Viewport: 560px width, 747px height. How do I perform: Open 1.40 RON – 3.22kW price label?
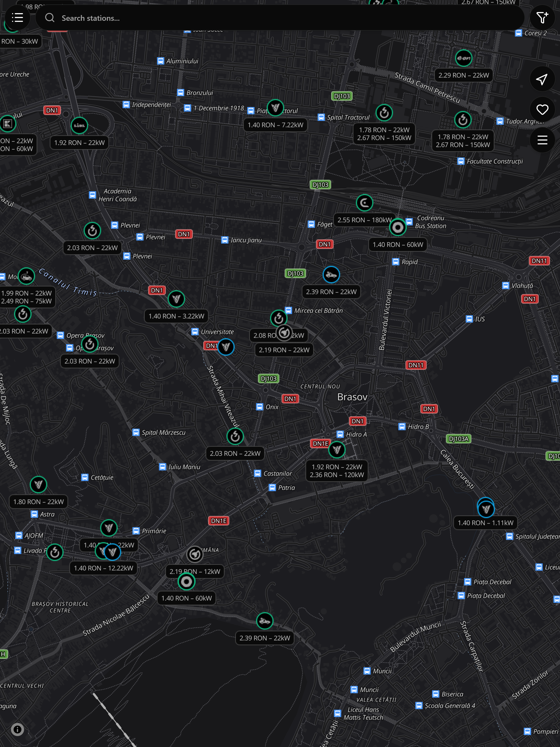176,316
